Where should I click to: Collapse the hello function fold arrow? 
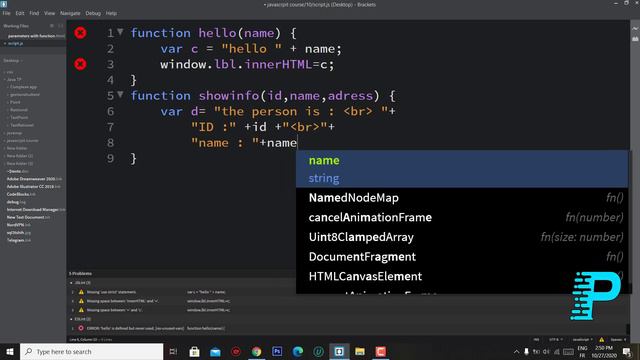pos(120,31)
